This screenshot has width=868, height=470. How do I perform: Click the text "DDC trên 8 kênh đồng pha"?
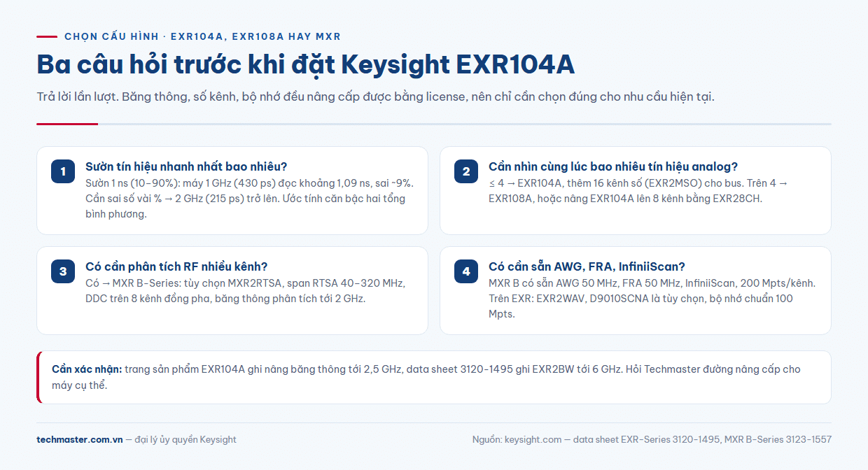pyautogui.click(x=146, y=300)
